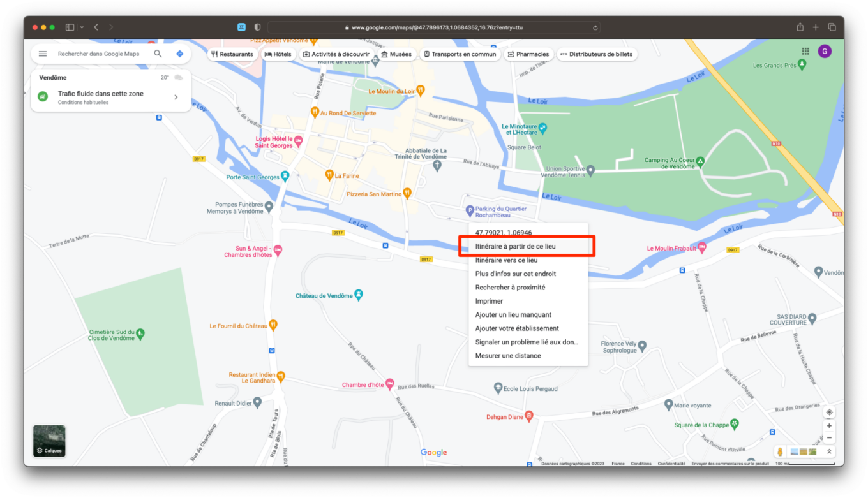Select the Ecole Louis Pergaud marker

[x=498, y=388]
